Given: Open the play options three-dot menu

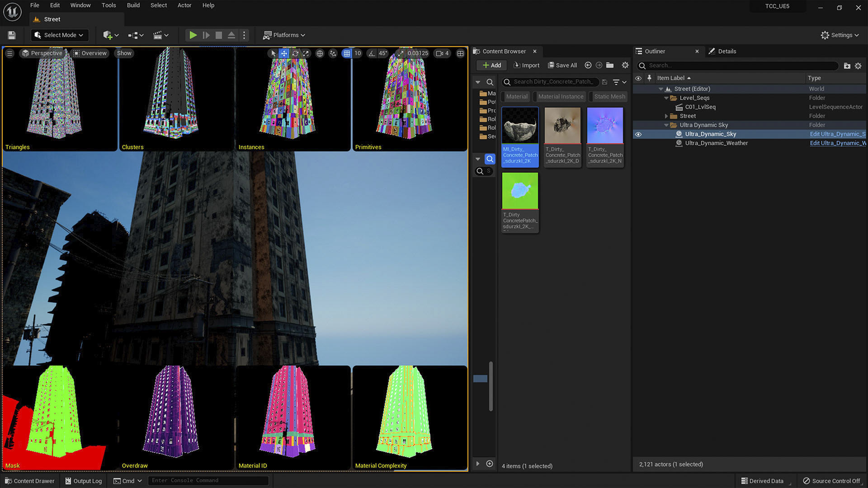Looking at the screenshot, I should (244, 35).
